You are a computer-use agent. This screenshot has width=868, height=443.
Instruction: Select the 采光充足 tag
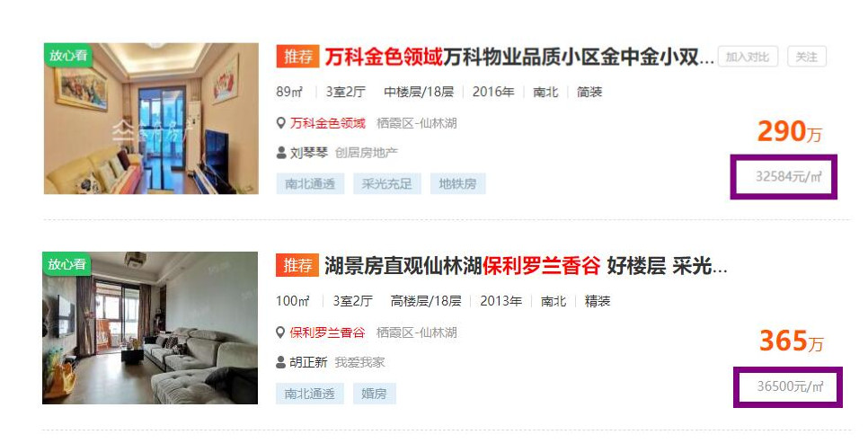pos(387,184)
